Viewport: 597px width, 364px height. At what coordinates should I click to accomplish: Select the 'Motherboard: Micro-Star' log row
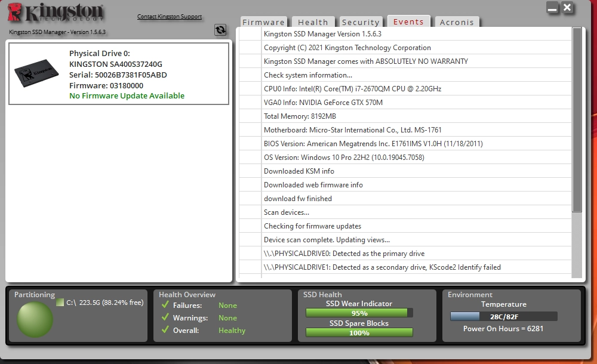(x=405, y=130)
